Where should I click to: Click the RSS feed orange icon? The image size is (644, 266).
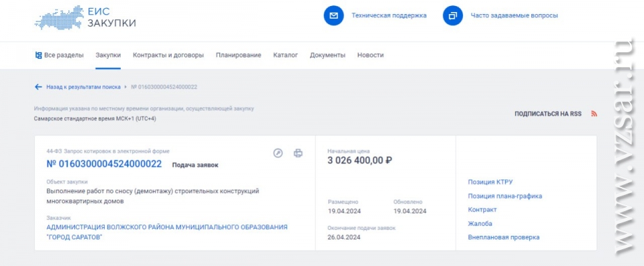click(x=594, y=114)
